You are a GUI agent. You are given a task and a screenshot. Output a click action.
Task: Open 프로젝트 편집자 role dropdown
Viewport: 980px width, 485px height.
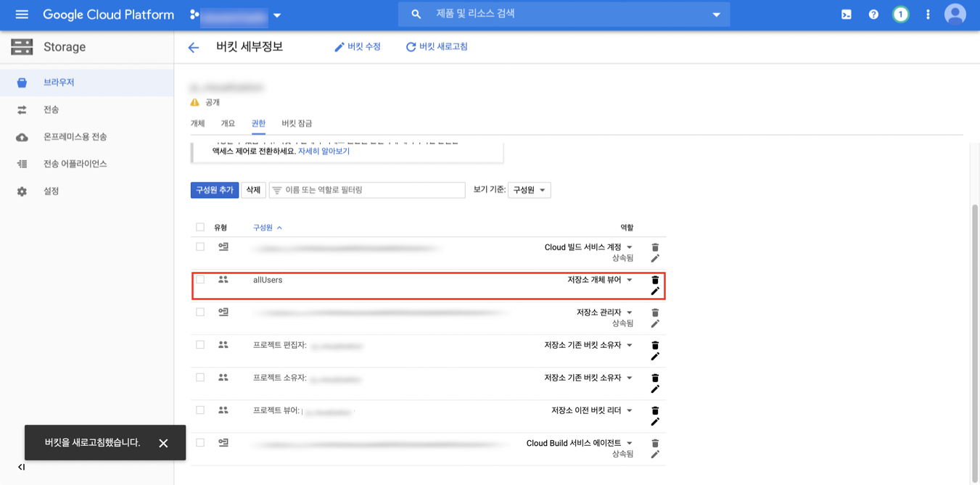click(588, 345)
